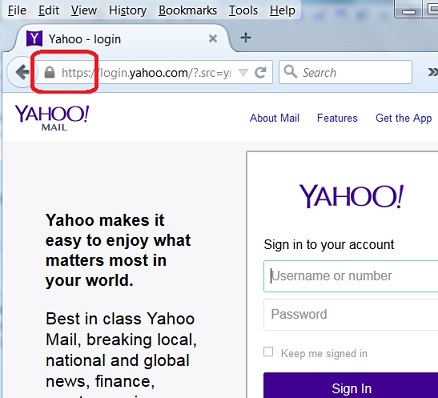Viewport: 438px width, 398px height.
Task: Click the Yahoo Mail logo in header
Action: click(x=52, y=118)
